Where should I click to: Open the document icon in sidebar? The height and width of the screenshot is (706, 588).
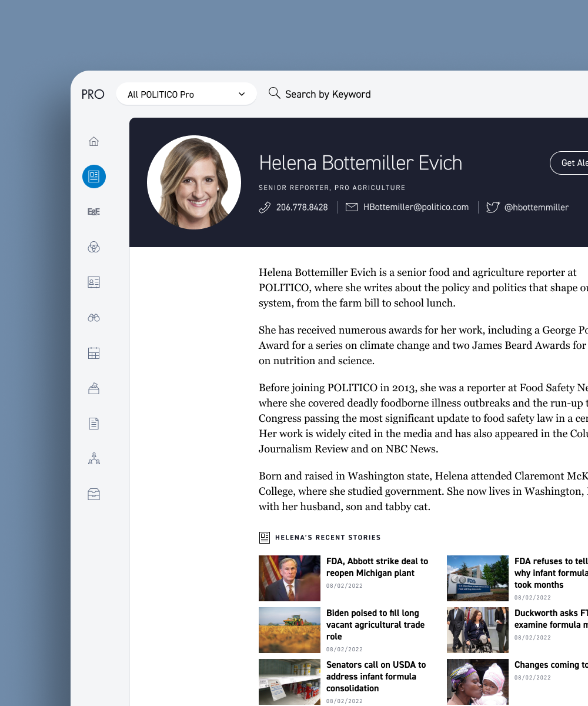tap(93, 424)
